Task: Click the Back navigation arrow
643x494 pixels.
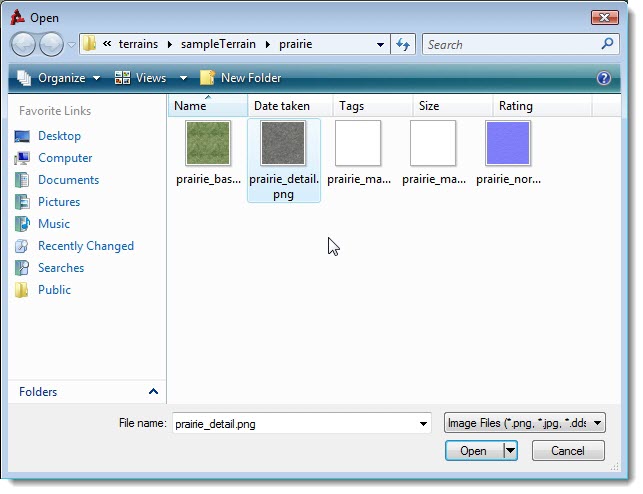Action: pyautogui.click(x=23, y=44)
